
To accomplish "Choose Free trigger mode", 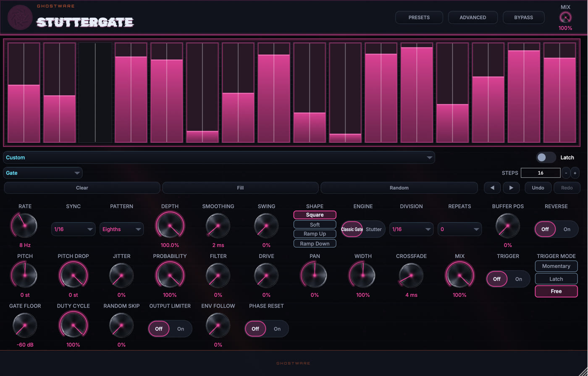I will (x=556, y=291).
